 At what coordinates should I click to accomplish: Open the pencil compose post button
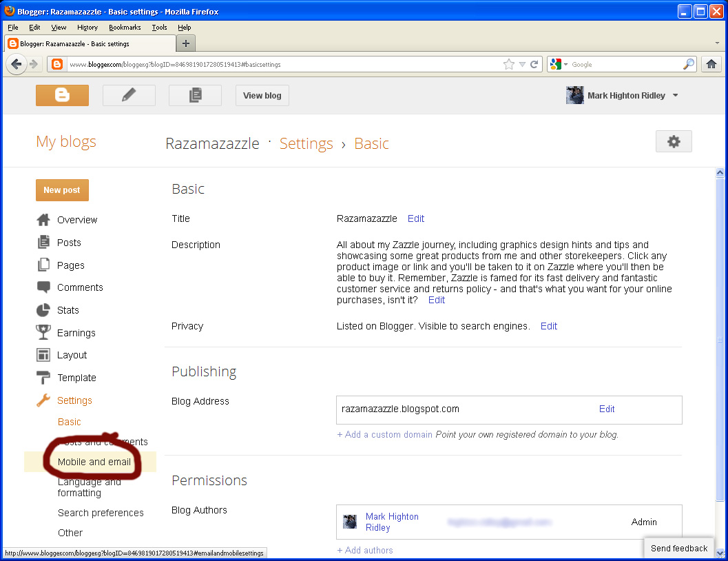point(129,95)
